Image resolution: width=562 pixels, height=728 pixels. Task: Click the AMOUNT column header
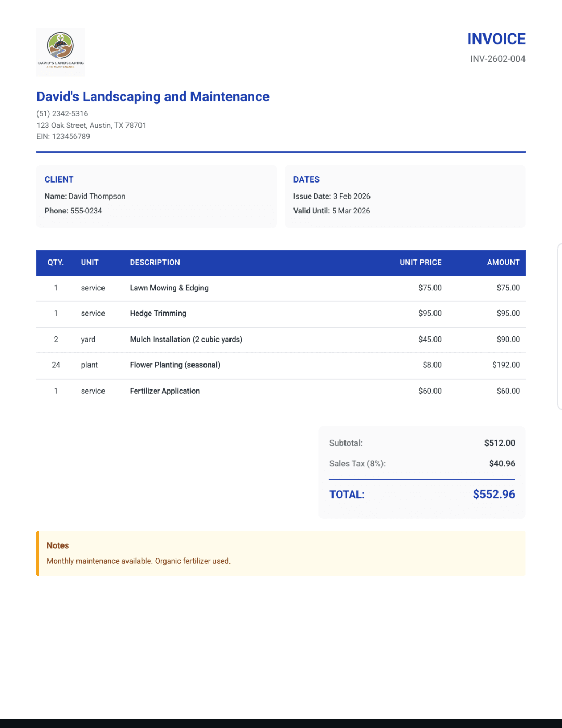point(503,263)
